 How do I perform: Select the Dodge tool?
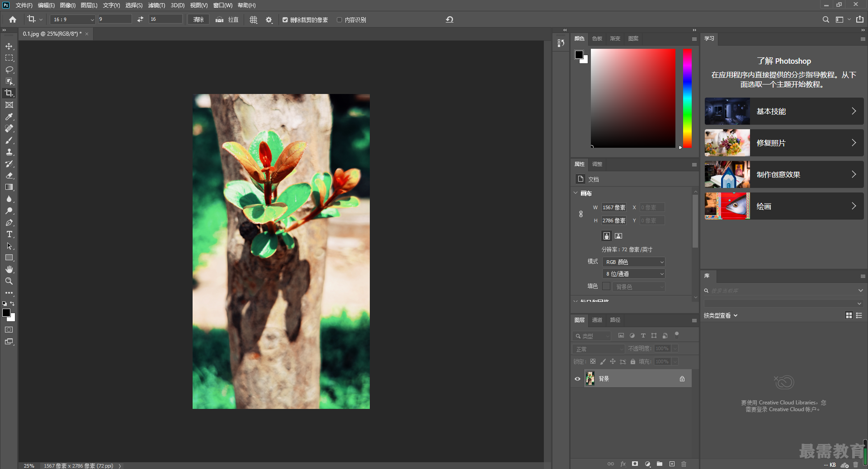pos(9,211)
